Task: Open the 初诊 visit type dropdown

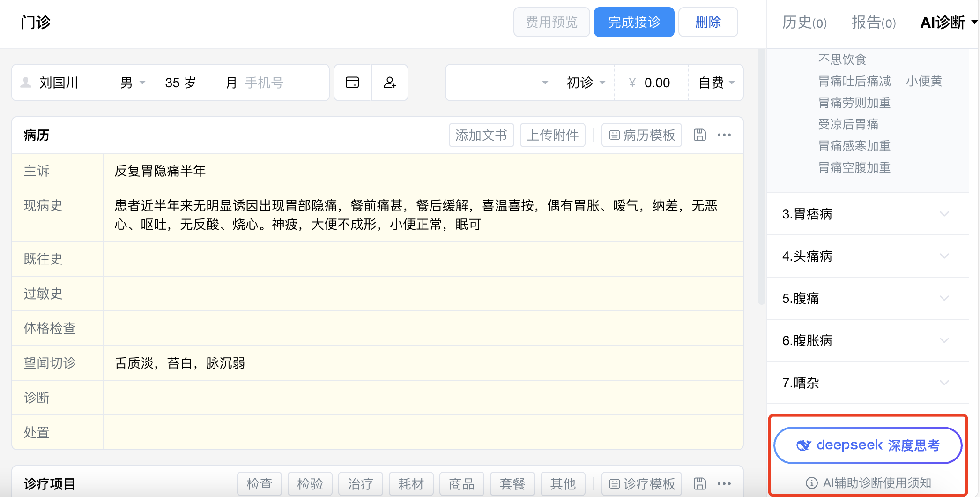Action: [x=585, y=83]
